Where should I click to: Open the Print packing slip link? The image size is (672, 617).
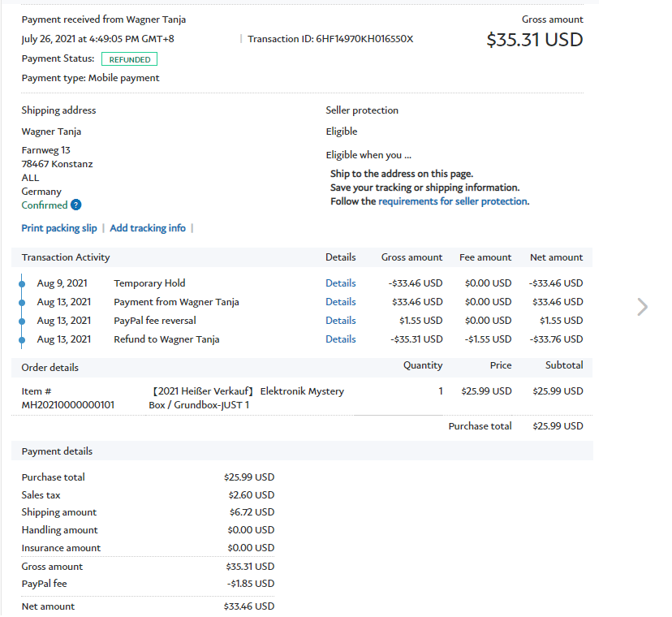click(59, 228)
